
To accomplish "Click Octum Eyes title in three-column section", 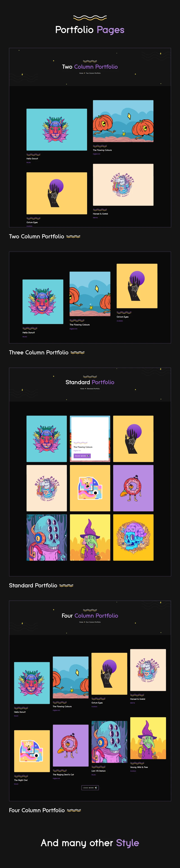I will [x=123, y=317].
